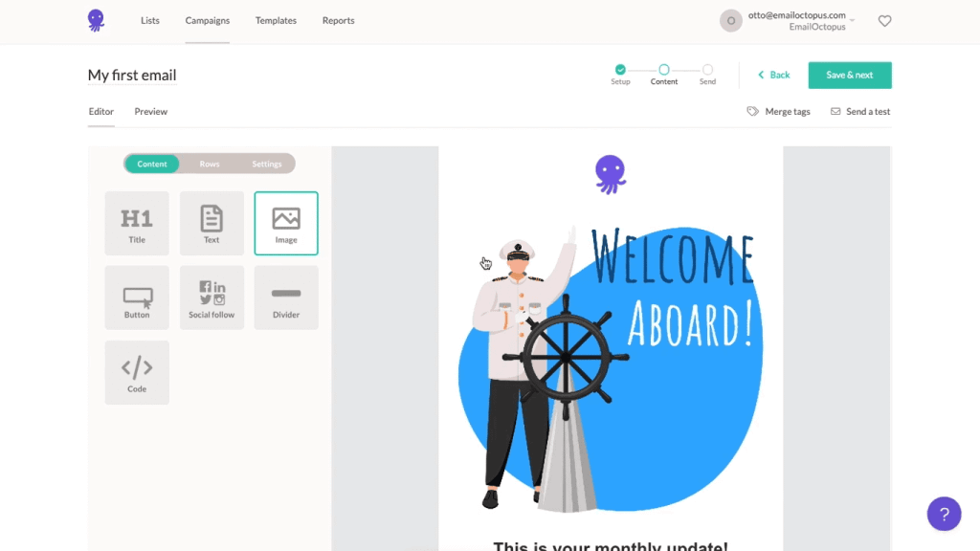The image size is (980, 551).
Task: Click the EmailOctopus logo in top-left
Action: (96, 20)
